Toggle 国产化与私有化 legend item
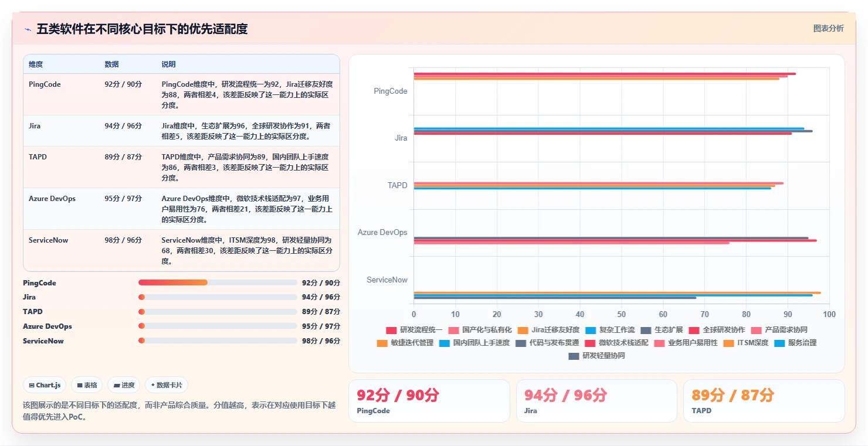The width and height of the screenshot is (868, 446). [480, 330]
